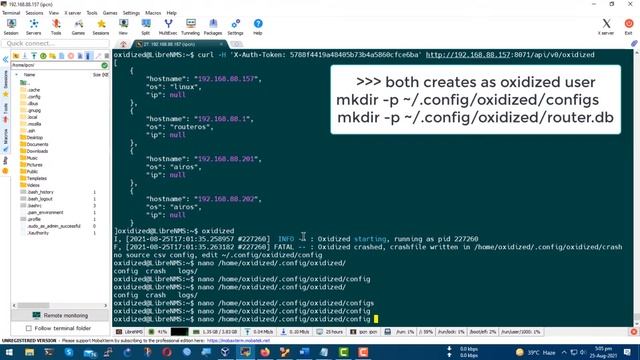The image size is (640, 360).
Task: Select the .profile file
Action: pos(31,219)
